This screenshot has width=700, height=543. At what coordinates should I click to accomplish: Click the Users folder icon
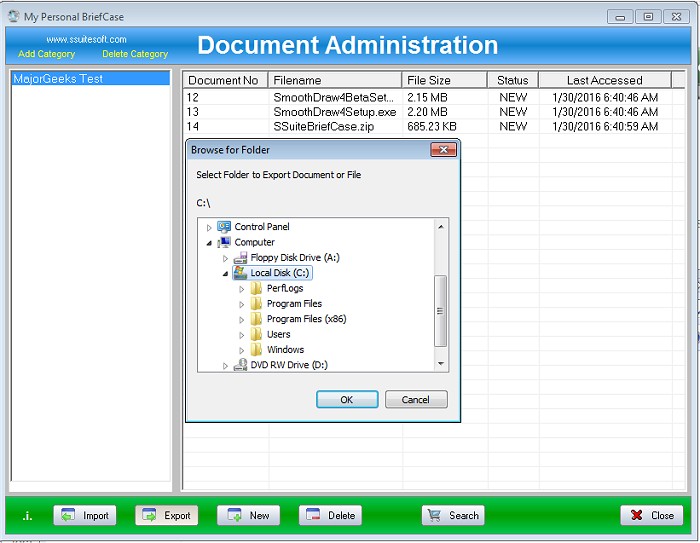click(256, 334)
